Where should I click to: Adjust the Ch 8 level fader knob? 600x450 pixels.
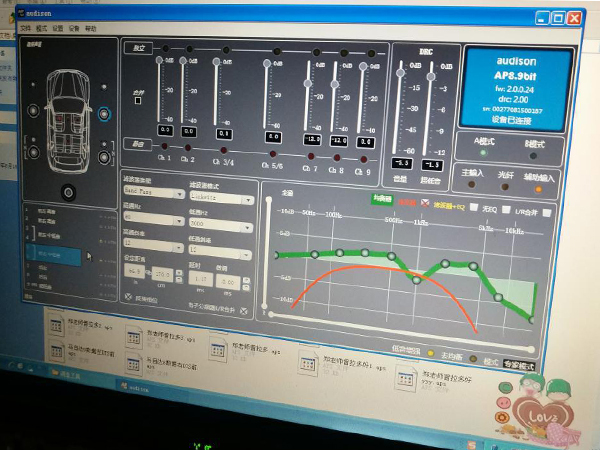(x=334, y=84)
